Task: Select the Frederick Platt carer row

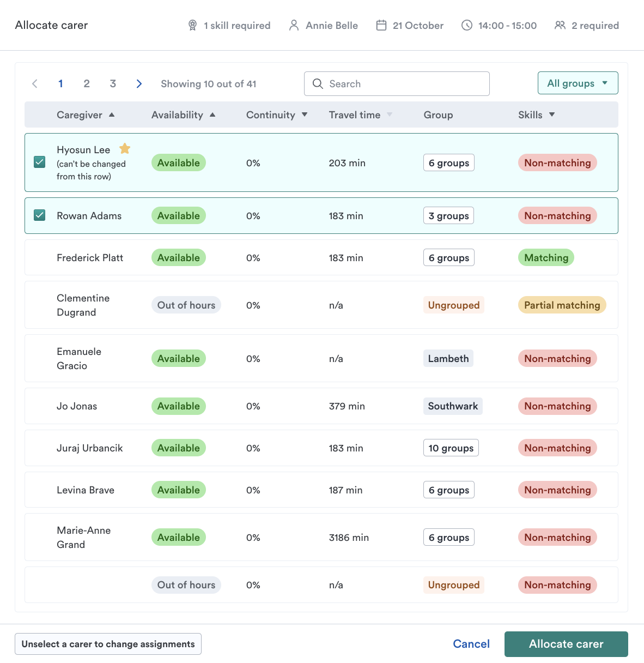Action: tap(90, 258)
